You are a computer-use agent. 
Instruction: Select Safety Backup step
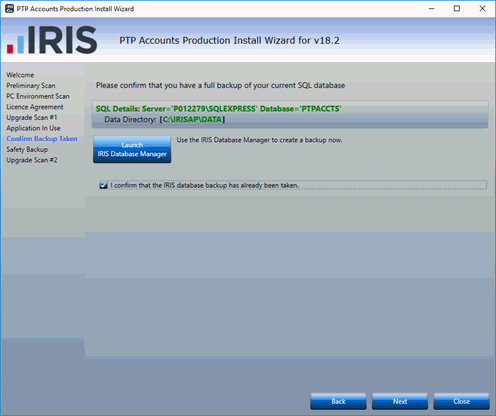click(27, 150)
